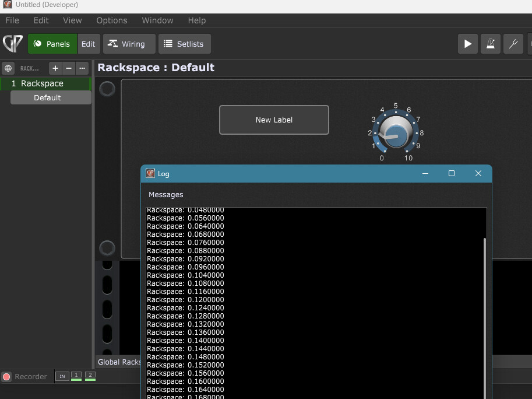
Task: Switch to the Wiring view
Action: 129,44
